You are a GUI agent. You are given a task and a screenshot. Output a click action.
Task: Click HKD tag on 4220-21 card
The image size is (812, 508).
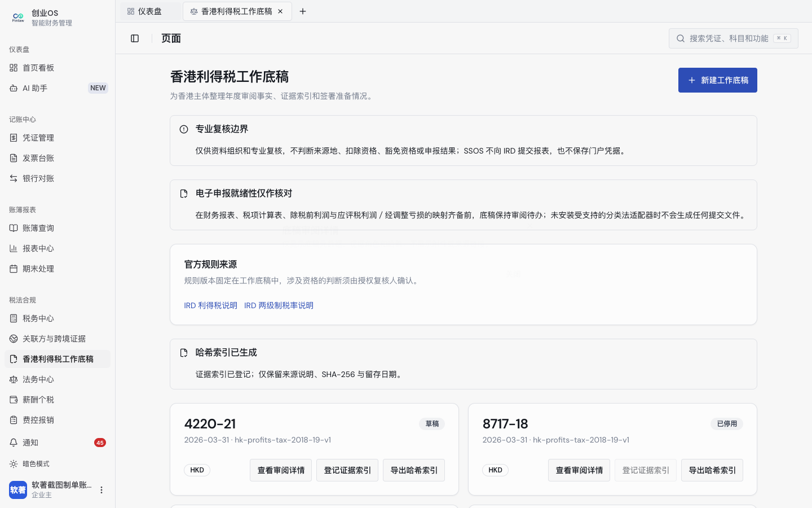coord(197,470)
